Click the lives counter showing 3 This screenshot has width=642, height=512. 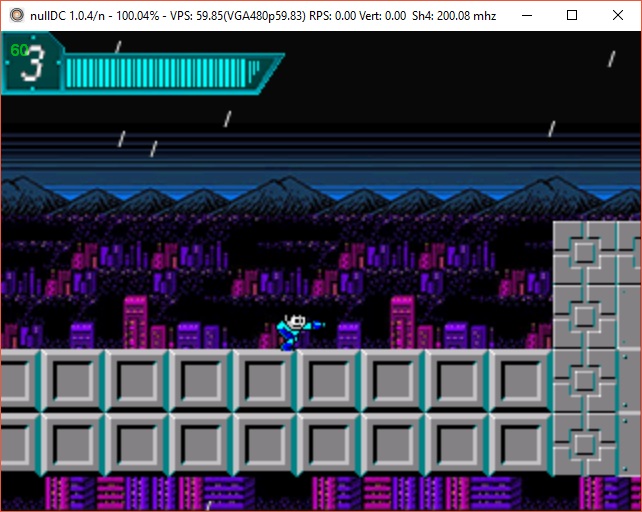pos(33,63)
